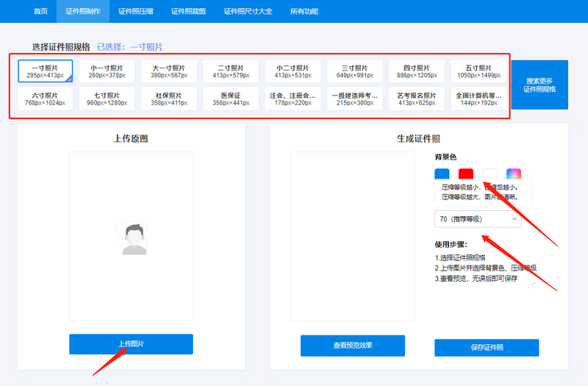Open 所有功能 menu item
Screen dimensions: 588x386
tap(304, 11)
